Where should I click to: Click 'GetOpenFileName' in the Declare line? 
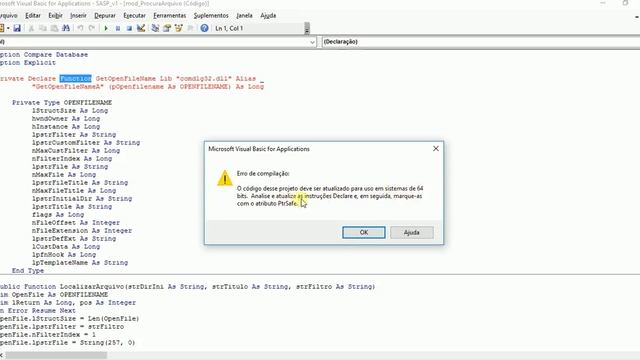point(126,78)
